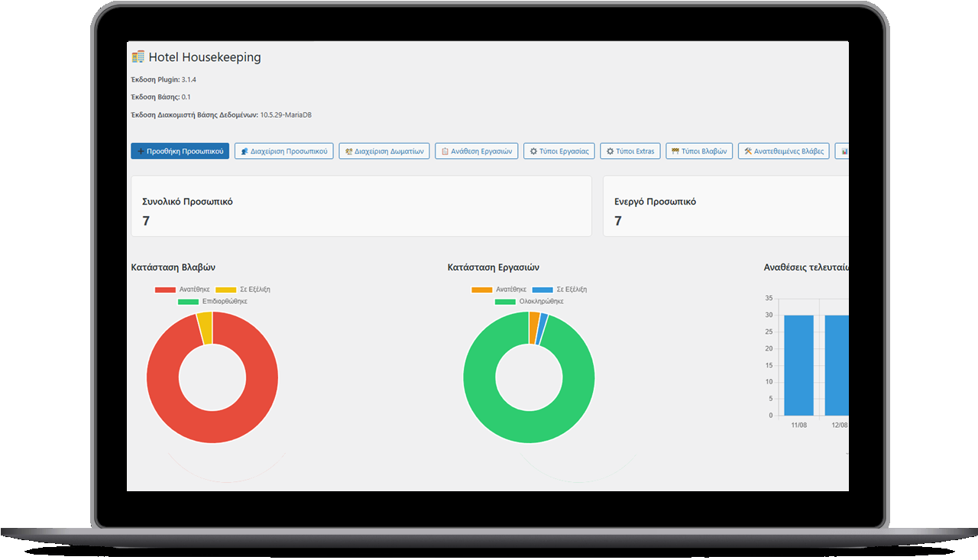
Task: Click the barrier icon on Τύποι Βλαβών
Action: click(675, 151)
